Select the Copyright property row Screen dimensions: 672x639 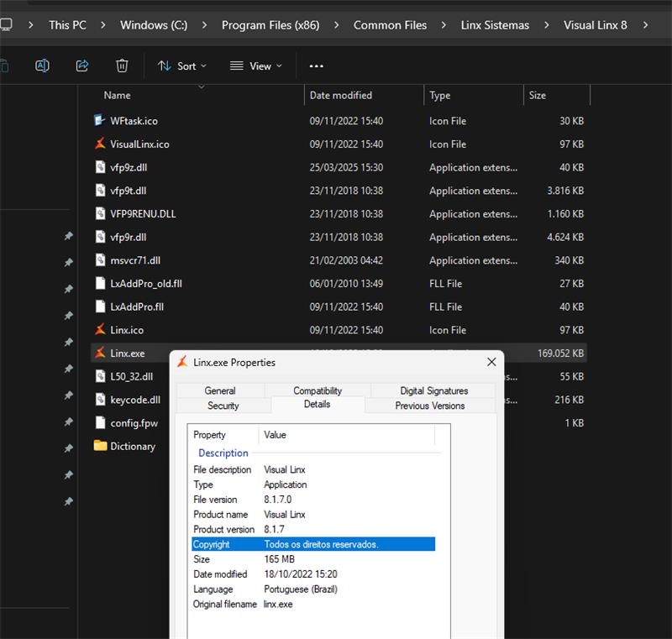tap(313, 544)
